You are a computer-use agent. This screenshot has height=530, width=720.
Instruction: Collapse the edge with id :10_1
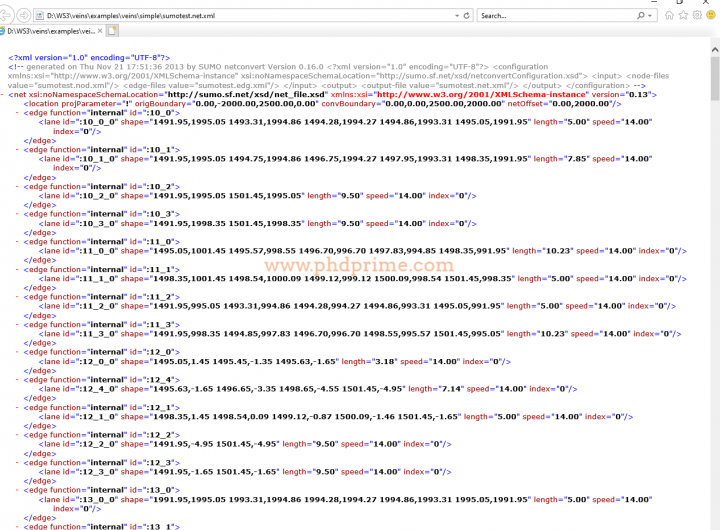[x=17, y=149]
